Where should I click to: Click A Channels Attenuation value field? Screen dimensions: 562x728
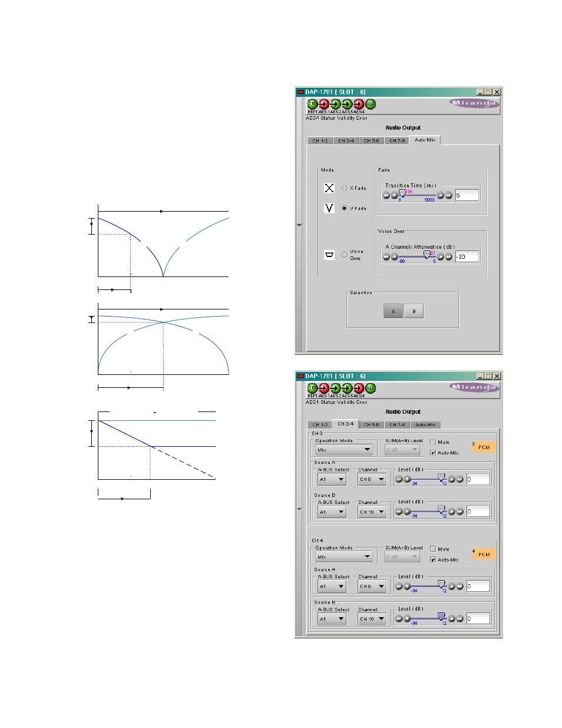[x=467, y=256]
